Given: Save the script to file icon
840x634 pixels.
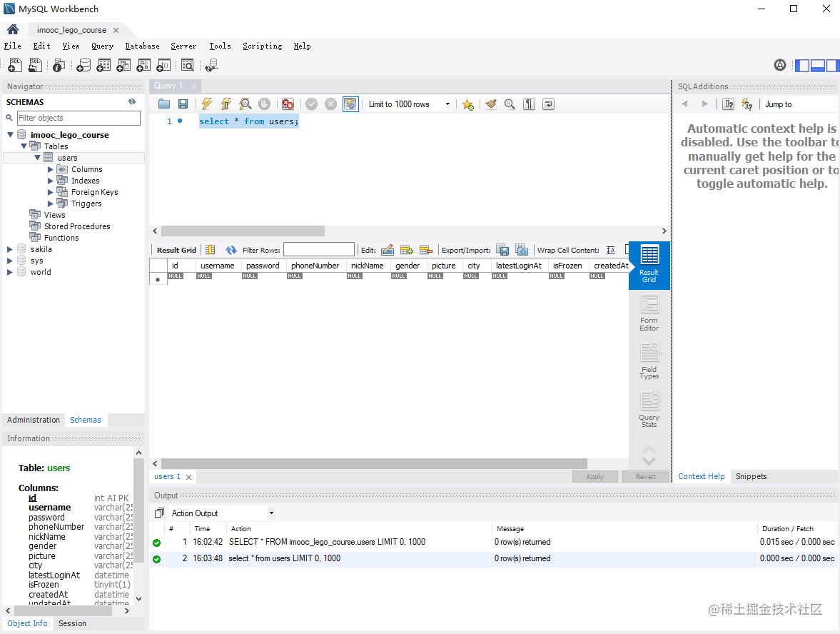Looking at the screenshot, I should click(183, 104).
